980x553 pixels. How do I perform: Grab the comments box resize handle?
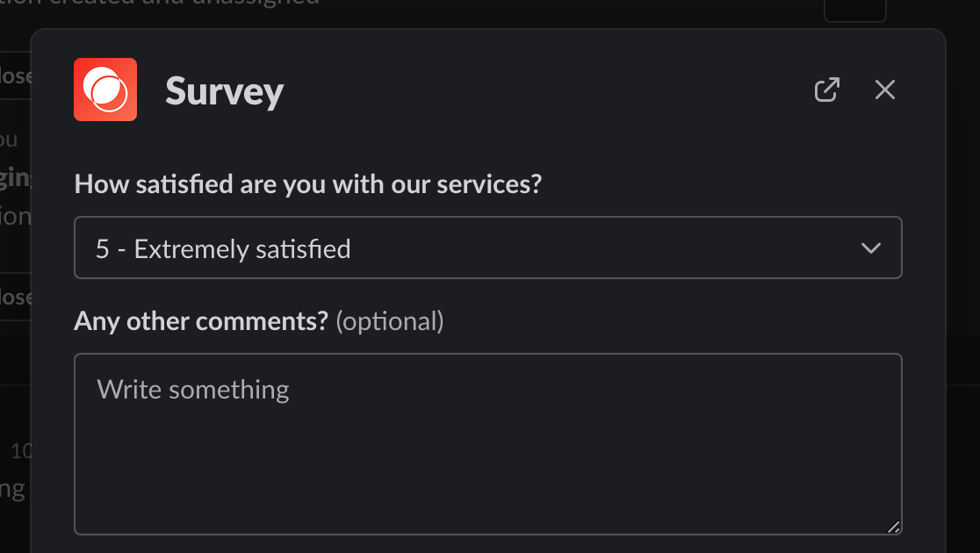(x=893, y=527)
